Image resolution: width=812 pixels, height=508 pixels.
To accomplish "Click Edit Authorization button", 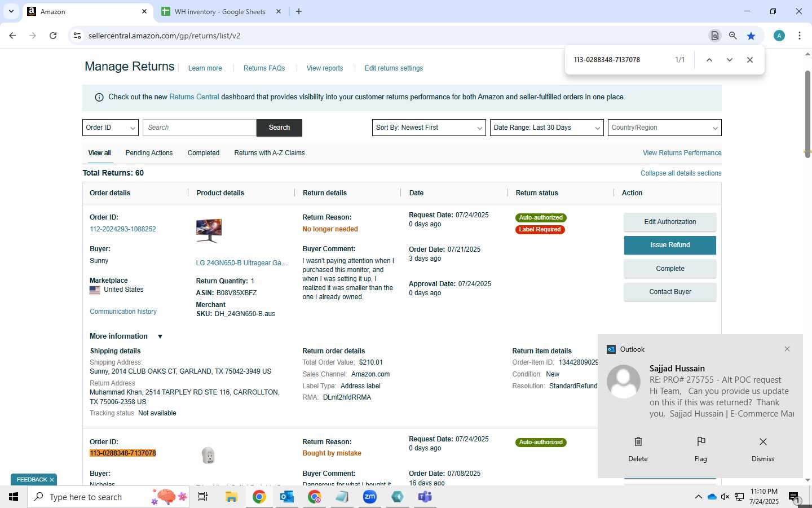I will pyautogui.click(x=670, y=222).
